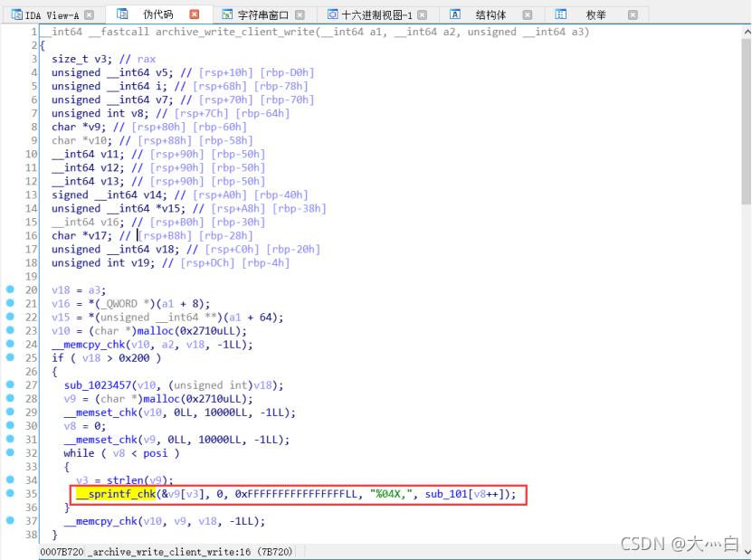Click the vertical scrollbar thumb
The image size is (752, 560).
[747, 121]
